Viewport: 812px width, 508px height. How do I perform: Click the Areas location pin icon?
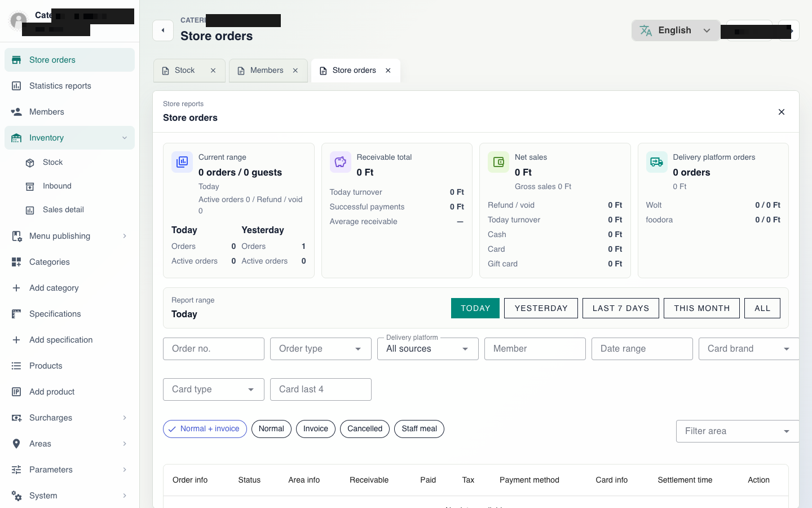point(16,444)
